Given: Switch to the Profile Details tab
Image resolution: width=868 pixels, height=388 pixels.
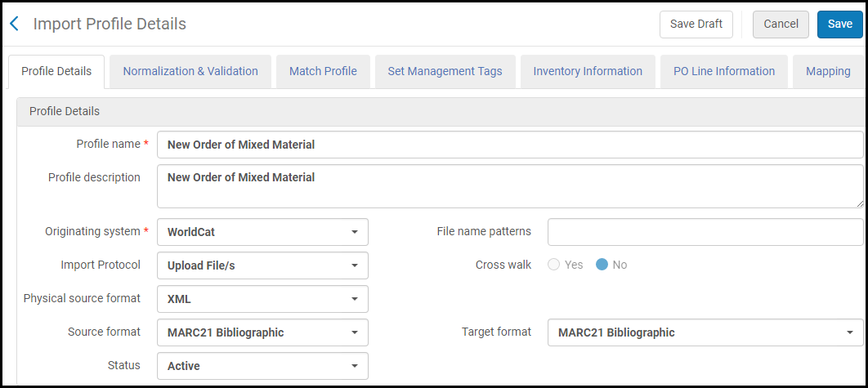Looking at the screenshot, I should point(56,71).
